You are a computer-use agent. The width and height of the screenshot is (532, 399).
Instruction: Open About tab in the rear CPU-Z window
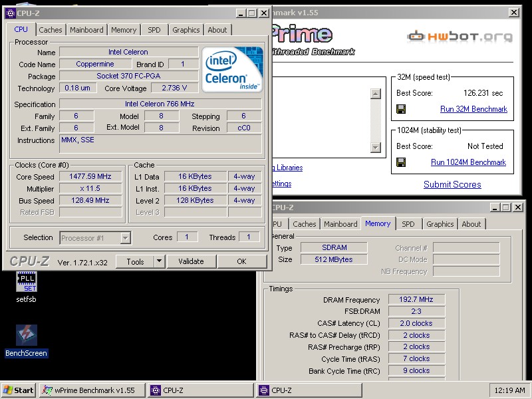(x=471, y=224)
